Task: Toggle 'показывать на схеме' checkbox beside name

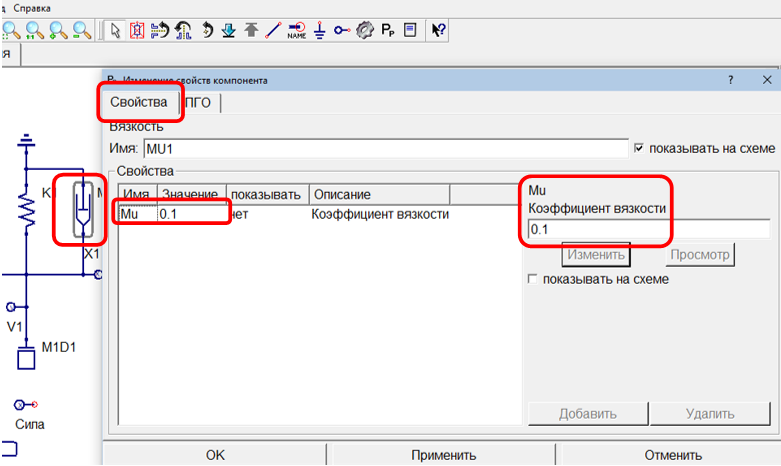Action: coord(640,149)
